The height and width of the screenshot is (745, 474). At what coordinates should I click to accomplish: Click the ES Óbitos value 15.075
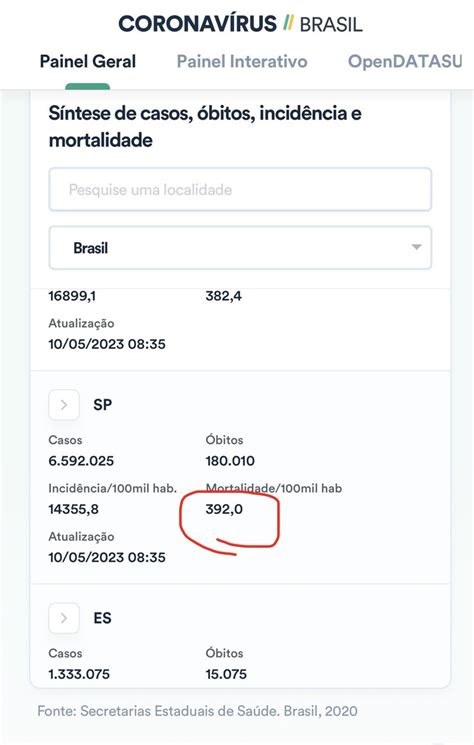226,674
